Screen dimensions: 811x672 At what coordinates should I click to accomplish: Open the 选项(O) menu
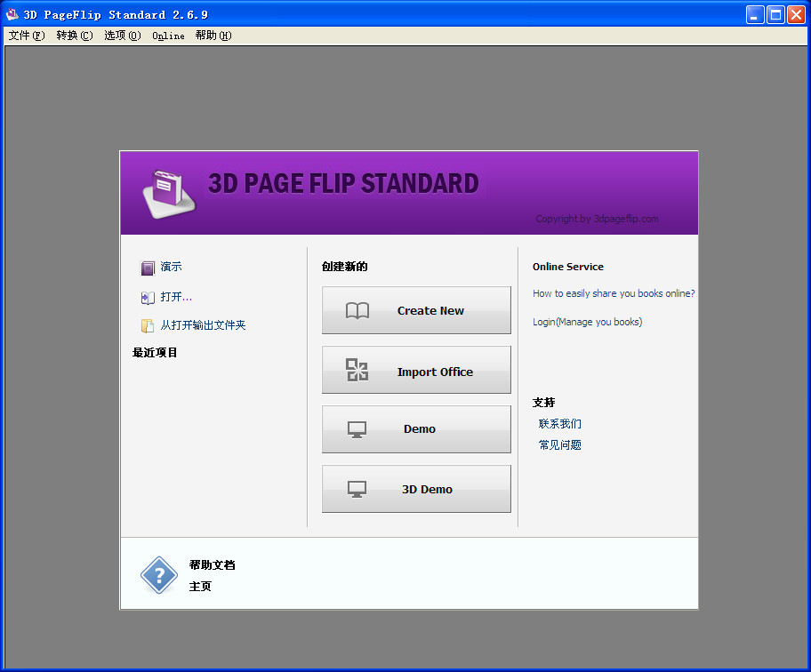pyautogui.click(x=122, y=36)
